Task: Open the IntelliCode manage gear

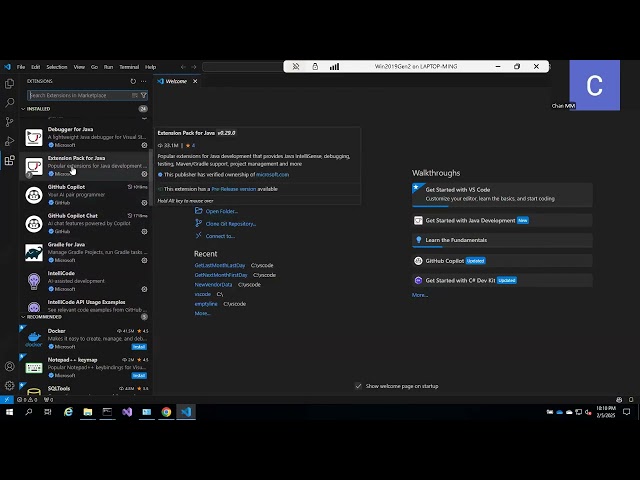Action: click(x=144, y=289)
